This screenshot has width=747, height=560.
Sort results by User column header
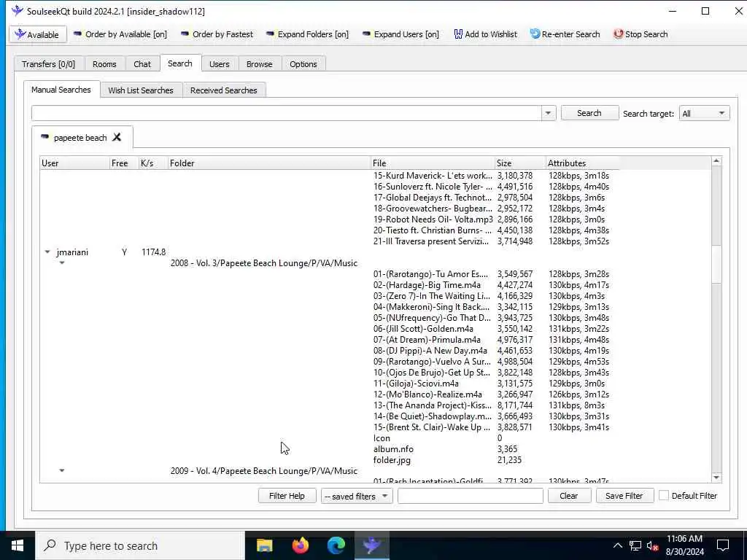75,163
